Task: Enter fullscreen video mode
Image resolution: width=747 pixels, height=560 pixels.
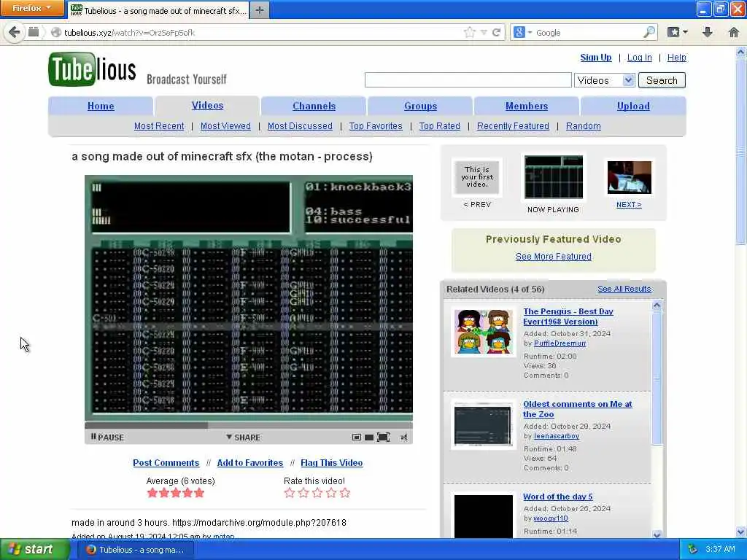Action: tap(383, 437)
